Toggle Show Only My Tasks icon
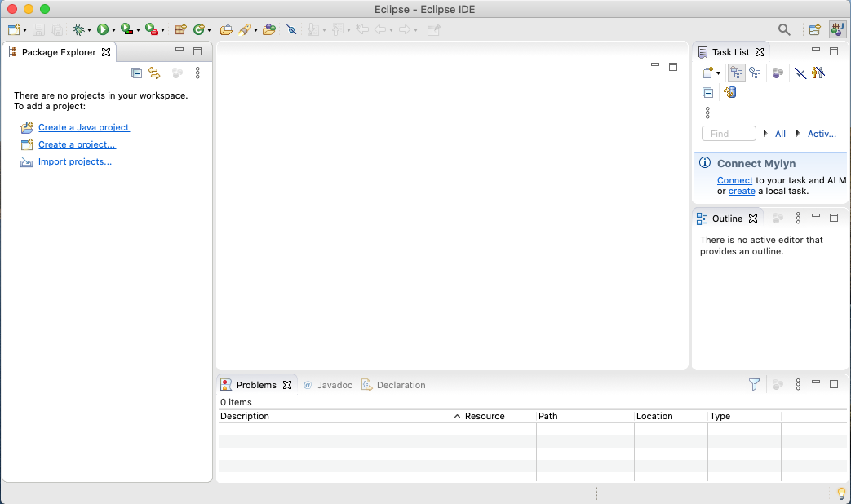The height and width of the screenshot is (504, 851). pyautogui.click(x=818, y=73)
